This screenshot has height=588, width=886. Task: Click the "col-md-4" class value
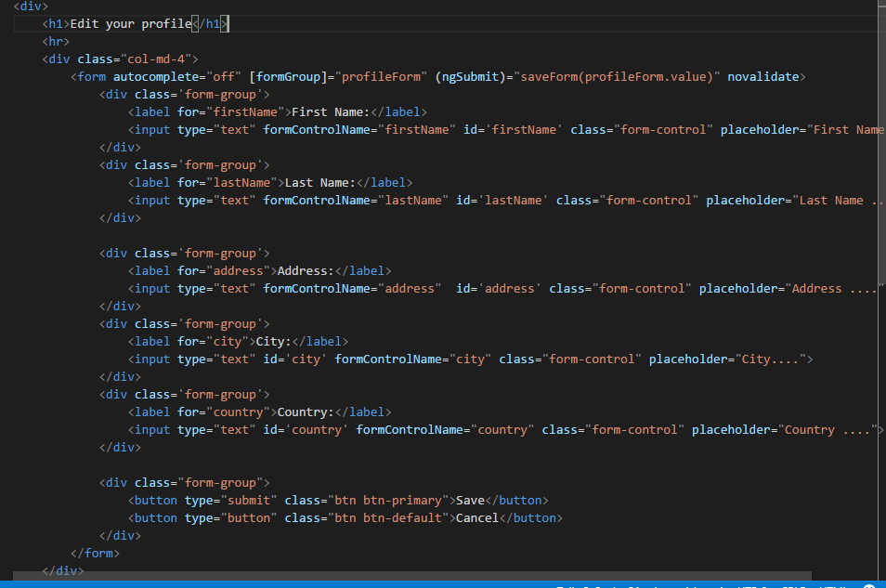[x=156, y=59]
